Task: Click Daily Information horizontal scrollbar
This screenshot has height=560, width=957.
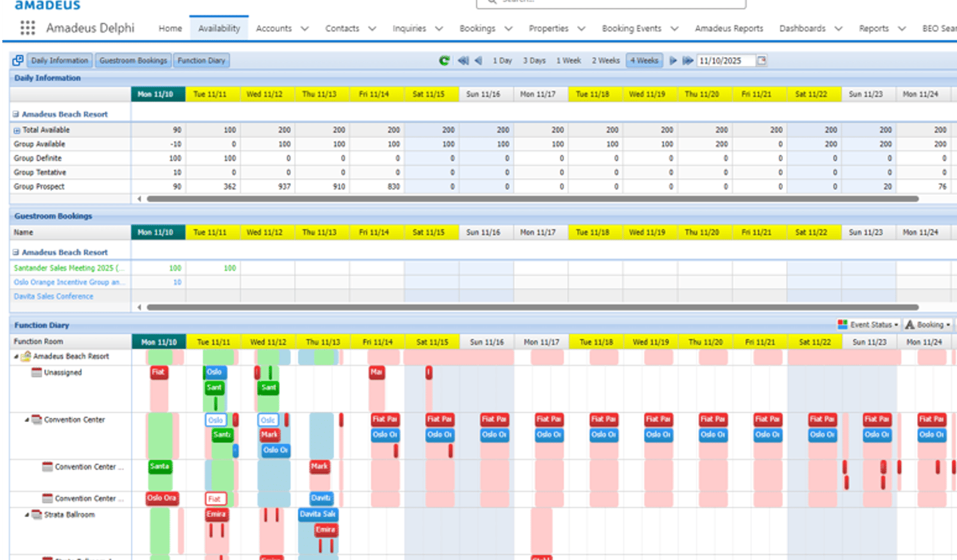Action: click(x=532, y=199)
